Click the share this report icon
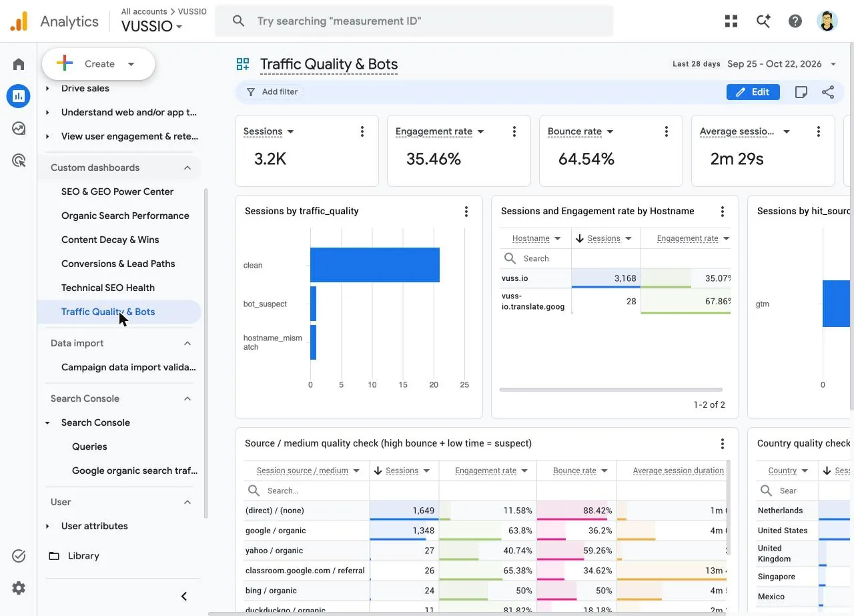854x616 pixels. [x=828, y=92]
